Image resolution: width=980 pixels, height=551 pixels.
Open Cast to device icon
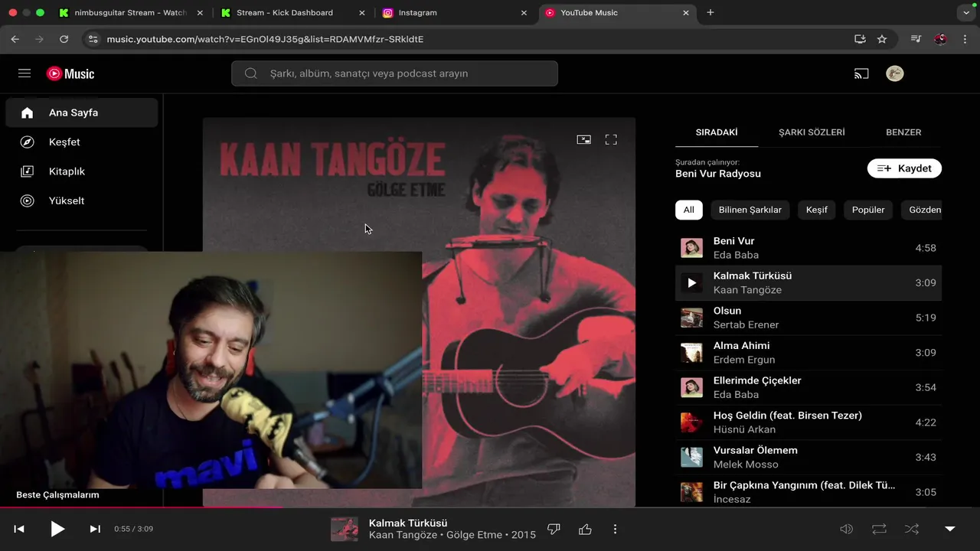(x=861, y=73)
